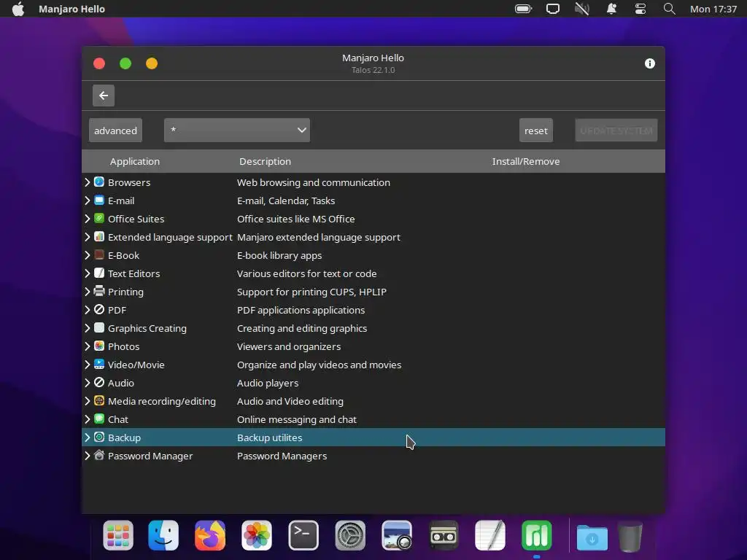Toggle the advanced button

(x=115, y=130)
